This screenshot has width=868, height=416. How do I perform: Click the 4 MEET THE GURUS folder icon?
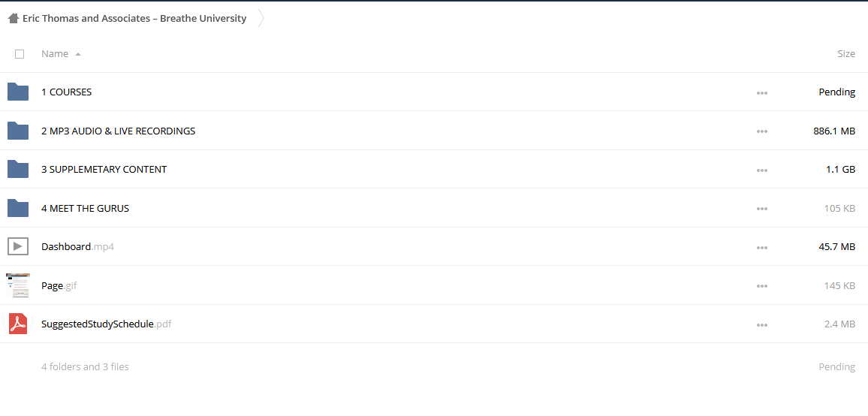coord(18,208)
